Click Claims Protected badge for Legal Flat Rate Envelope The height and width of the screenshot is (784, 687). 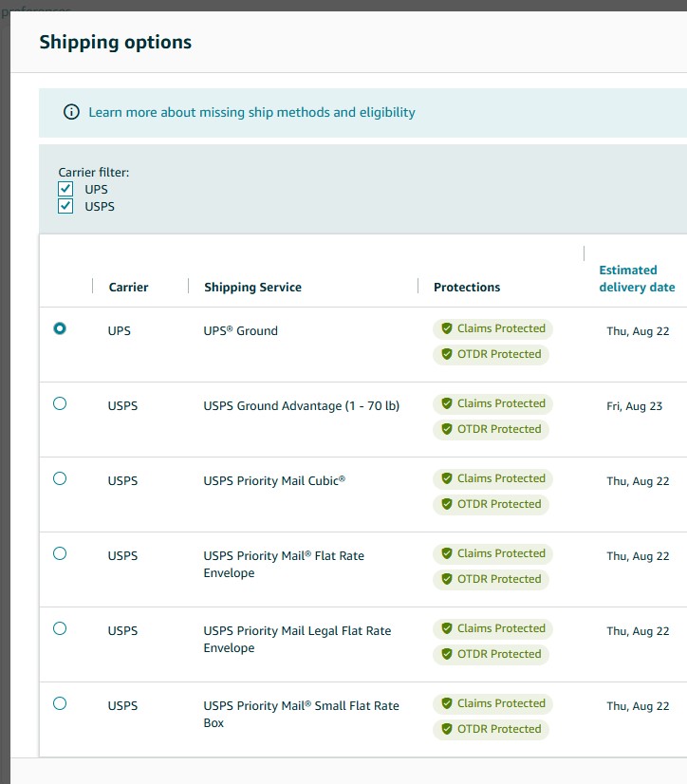tap(492, 628)
